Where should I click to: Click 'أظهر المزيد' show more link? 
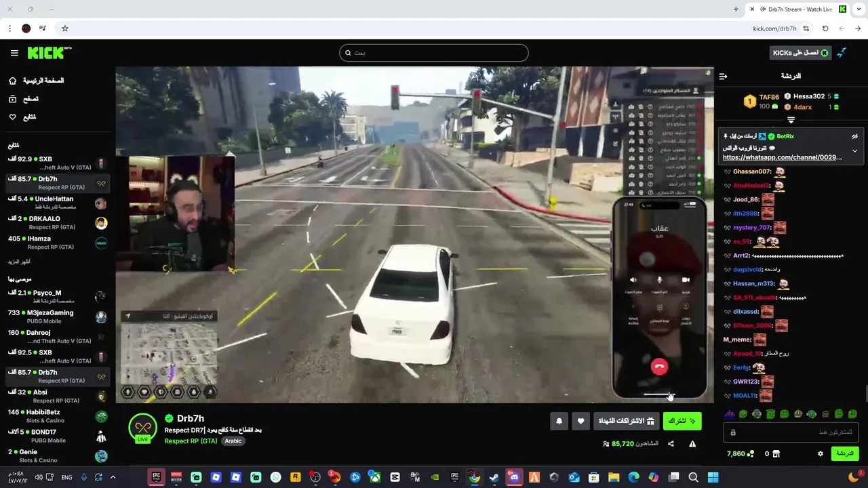(x=19, y=262)
